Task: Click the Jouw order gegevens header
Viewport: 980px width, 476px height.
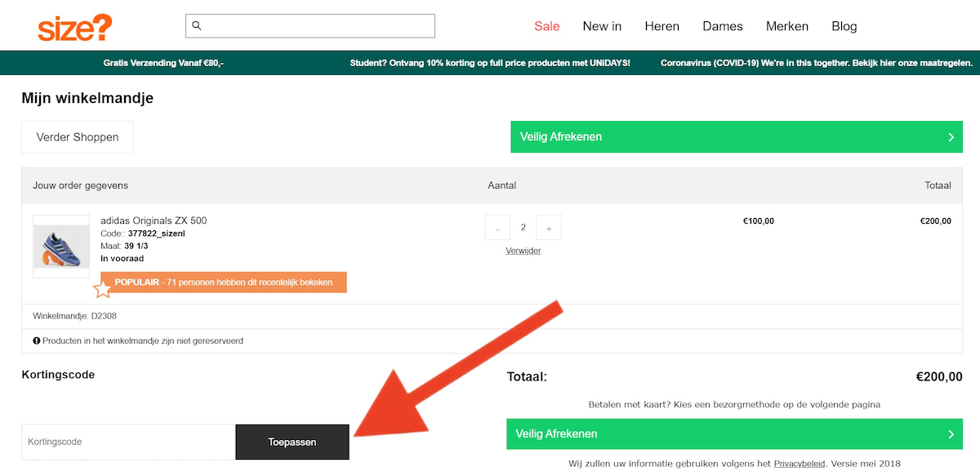Action: coord(81,185)
